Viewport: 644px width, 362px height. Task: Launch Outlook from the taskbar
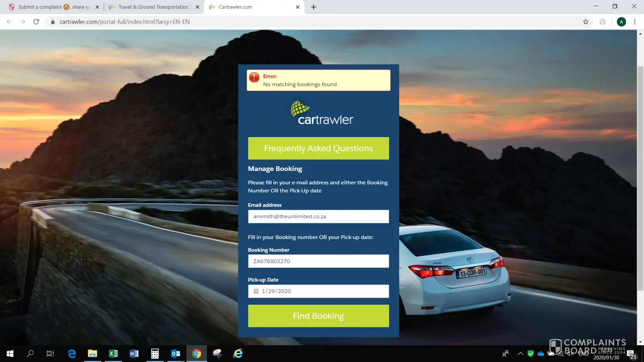(x=176, y=354)
